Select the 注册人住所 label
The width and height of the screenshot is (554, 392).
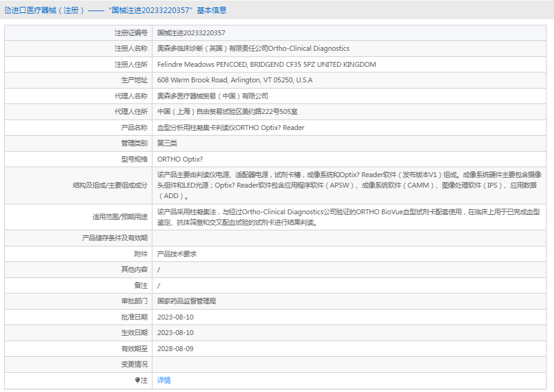pyautogui.click(x=131, y=64)
